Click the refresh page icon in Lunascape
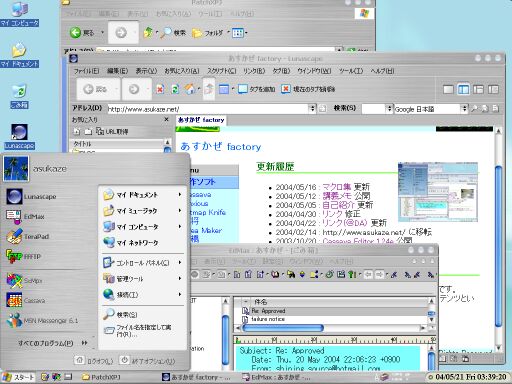This screenshot has height=384, width=512. tap(175, 89)
